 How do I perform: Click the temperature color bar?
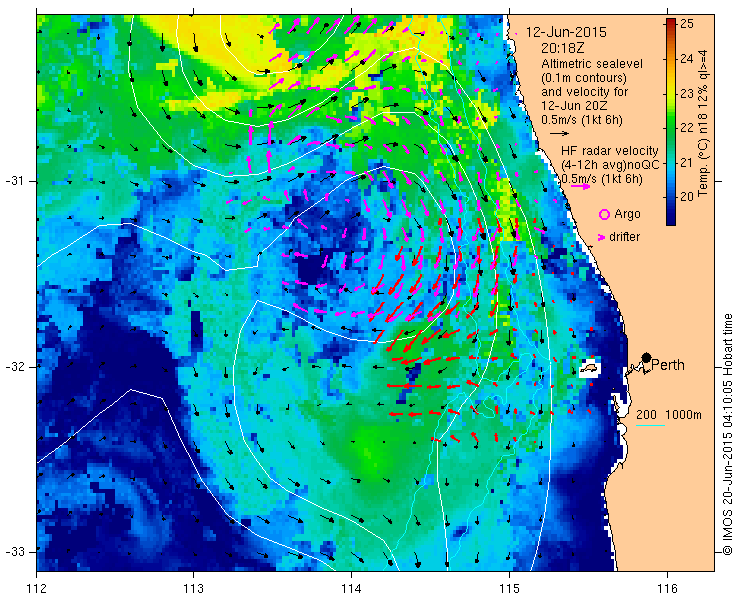pos(671,122)
